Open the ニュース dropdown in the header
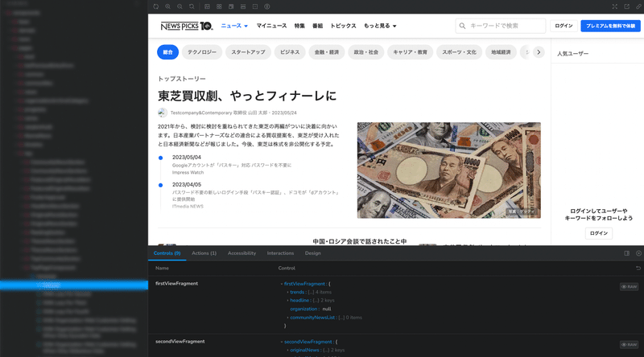Viewport: 644px width, 357px height. click(234, 26)
